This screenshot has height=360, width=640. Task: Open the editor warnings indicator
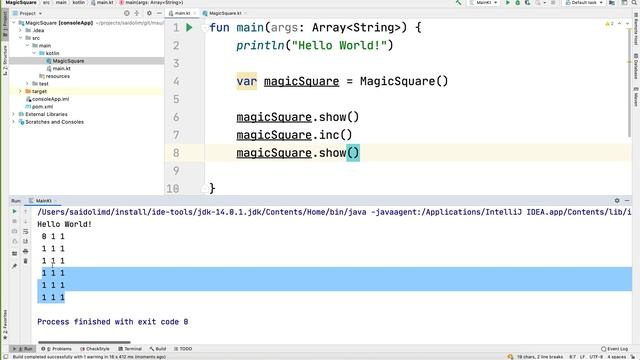pos(609,24)
